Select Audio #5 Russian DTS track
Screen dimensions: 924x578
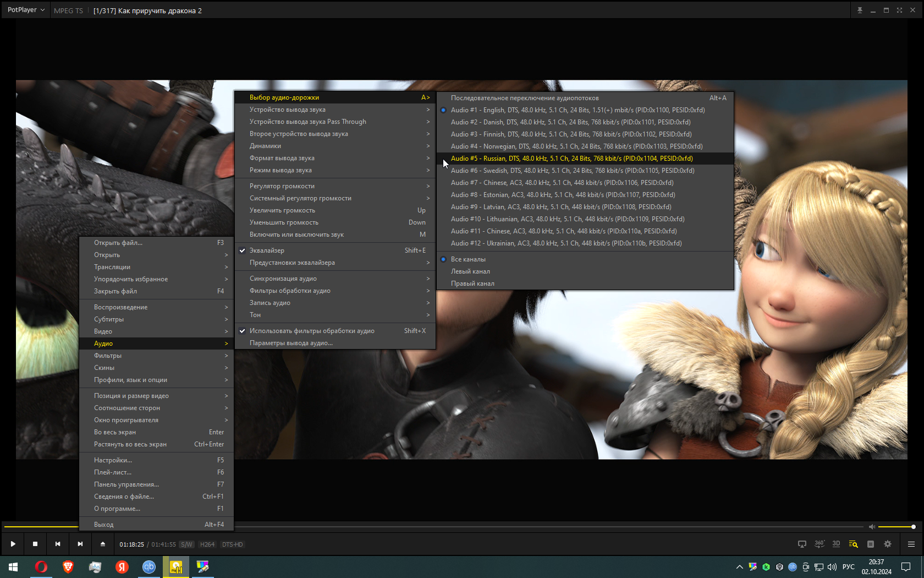tap(585, 159)
